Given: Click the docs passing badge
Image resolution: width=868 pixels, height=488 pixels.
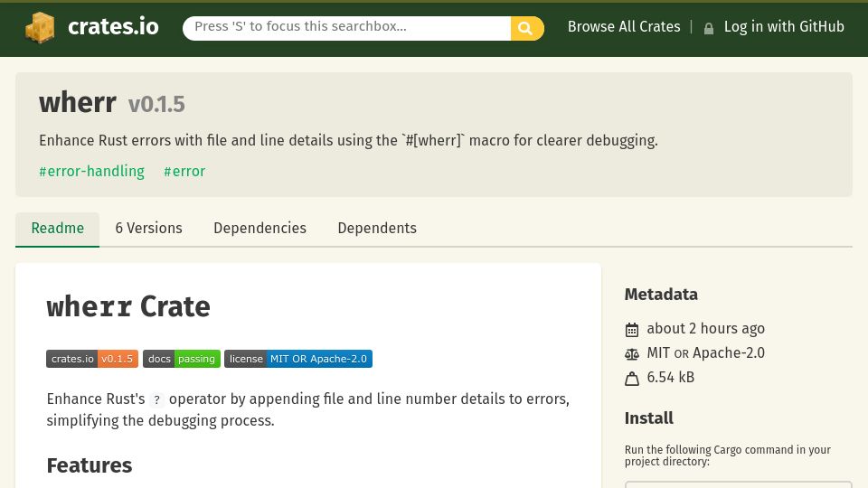Looking at the screenshot, I should point(182,359).
